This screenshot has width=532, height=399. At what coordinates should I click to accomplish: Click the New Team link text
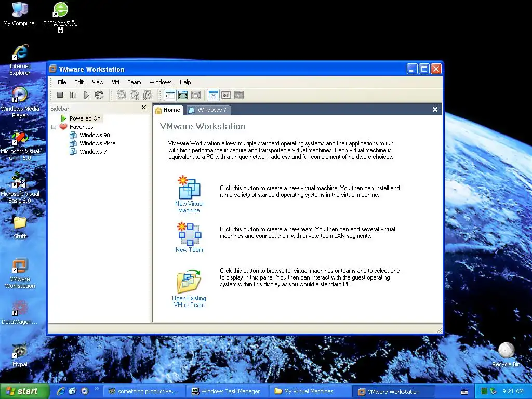pyautogui.click(x=189, y=250)
